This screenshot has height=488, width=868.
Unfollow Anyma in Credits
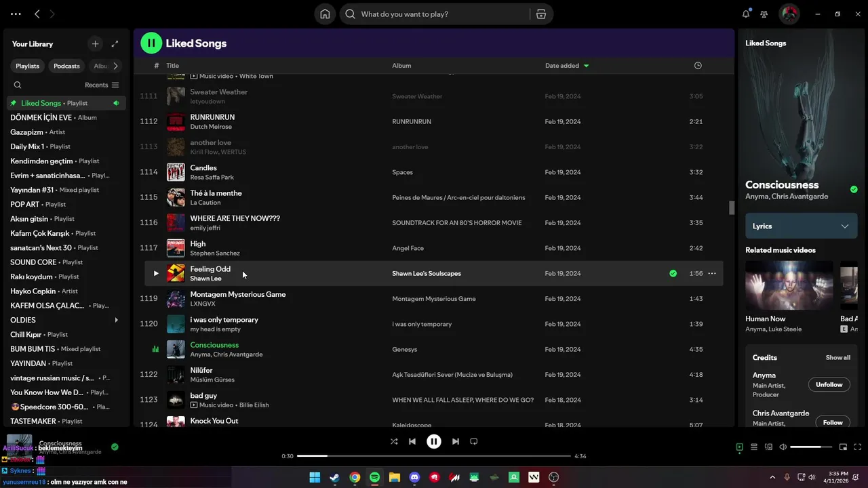(829, 385)
